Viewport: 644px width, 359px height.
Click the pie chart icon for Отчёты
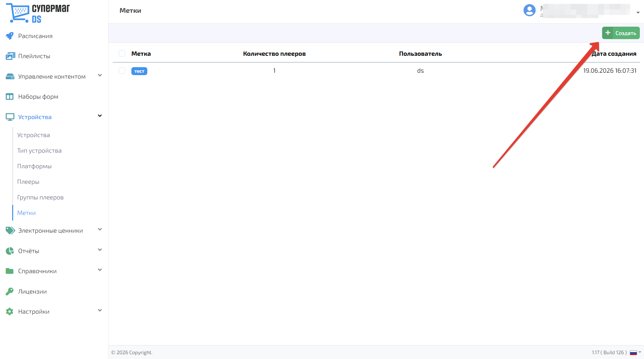pyautogui.click(x=10, y=251)
